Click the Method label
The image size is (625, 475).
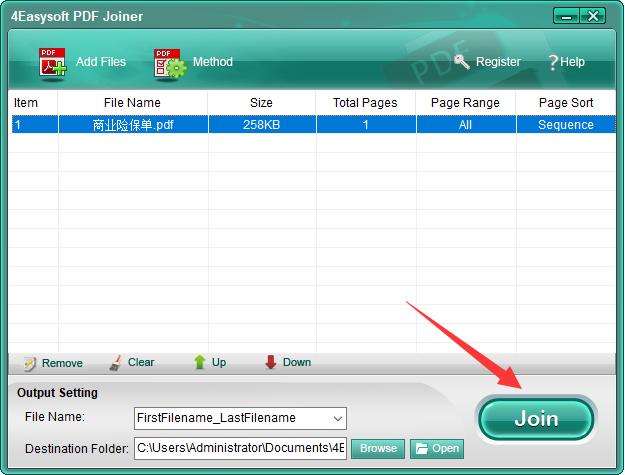pos(213,62)
